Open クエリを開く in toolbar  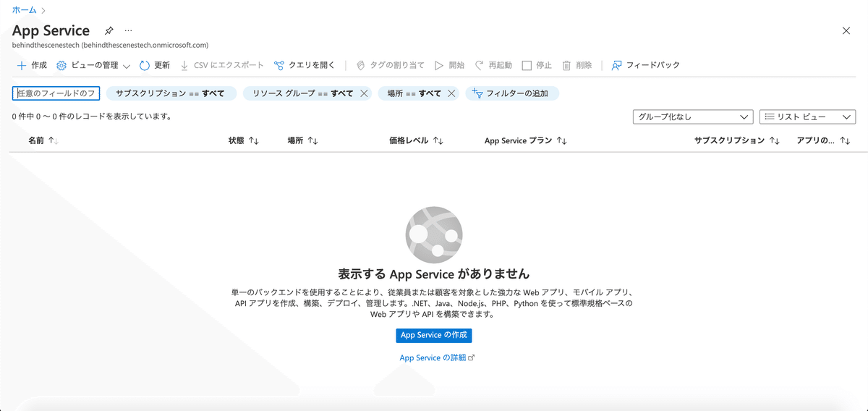305,65
